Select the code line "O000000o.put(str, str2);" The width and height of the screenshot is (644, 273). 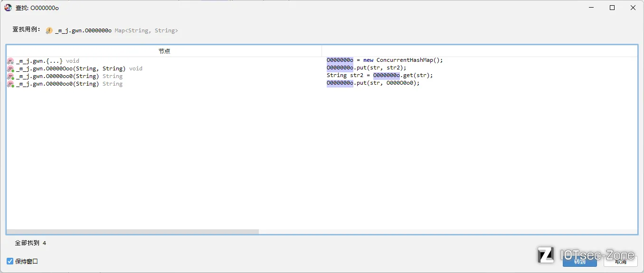pos(367,68)
